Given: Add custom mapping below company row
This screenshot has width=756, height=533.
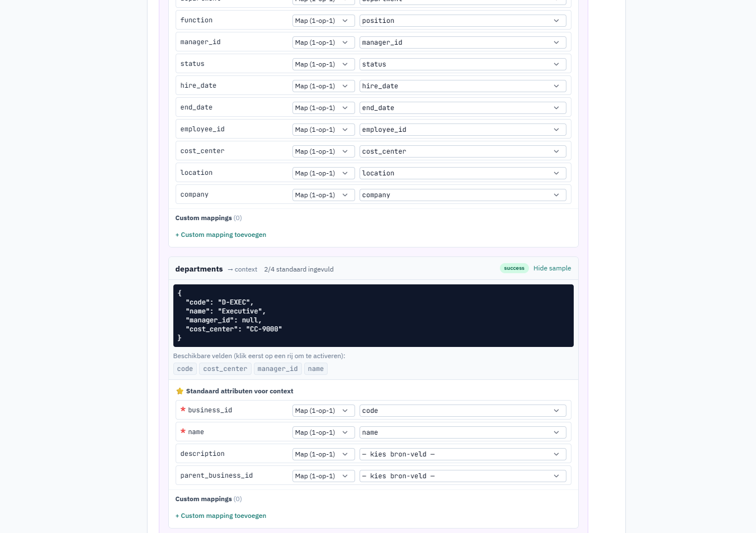Looking at the screenshot, I should point(220,235).
